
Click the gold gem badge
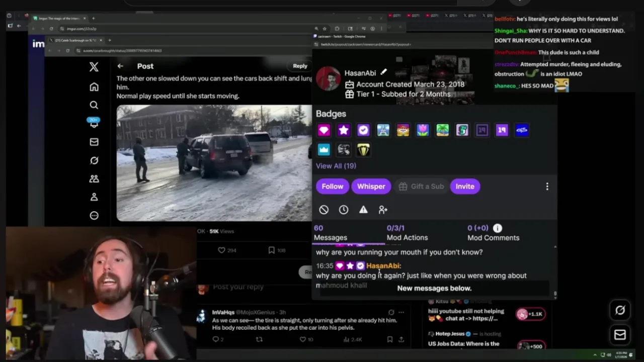point(363,149)
